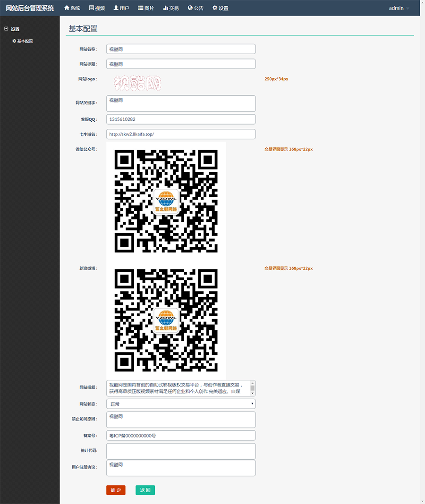Click the 新浪微博 QR code image
Screen dimensions: 425x504
(x=166, y=320)
